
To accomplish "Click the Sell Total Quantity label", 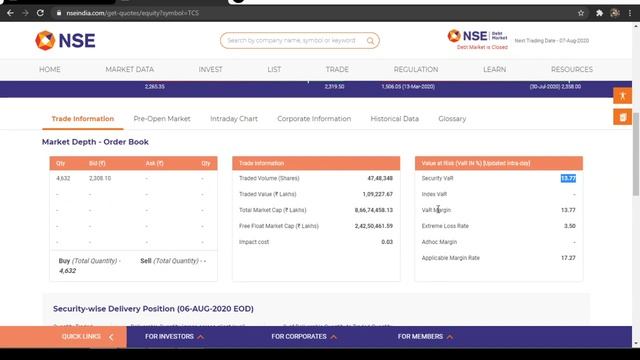I will click(x=173, y=261).
